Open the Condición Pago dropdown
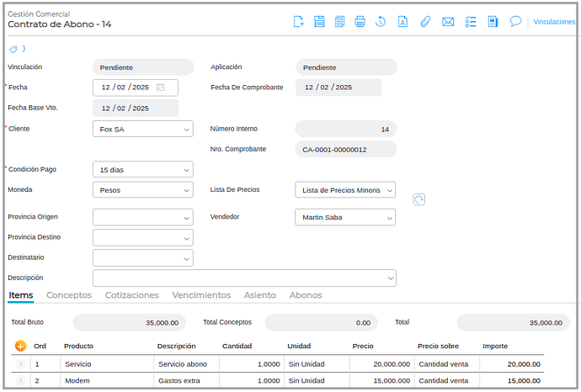The width and height of the screenshot is (581, 392). coord(142,170)
